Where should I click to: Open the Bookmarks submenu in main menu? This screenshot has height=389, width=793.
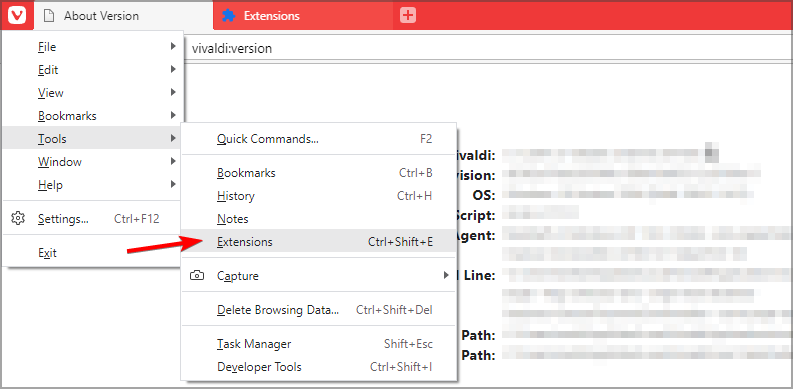point(93,116)
